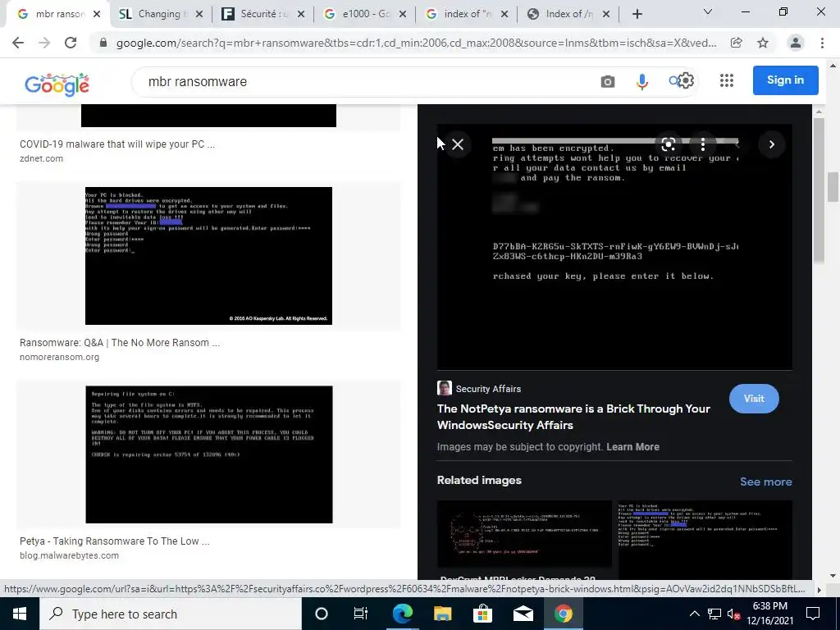Image resolution: width=840 pixels, height=630 pixels.
Task: Click the forward navigation arrow
Action: (x=44, y=43)
